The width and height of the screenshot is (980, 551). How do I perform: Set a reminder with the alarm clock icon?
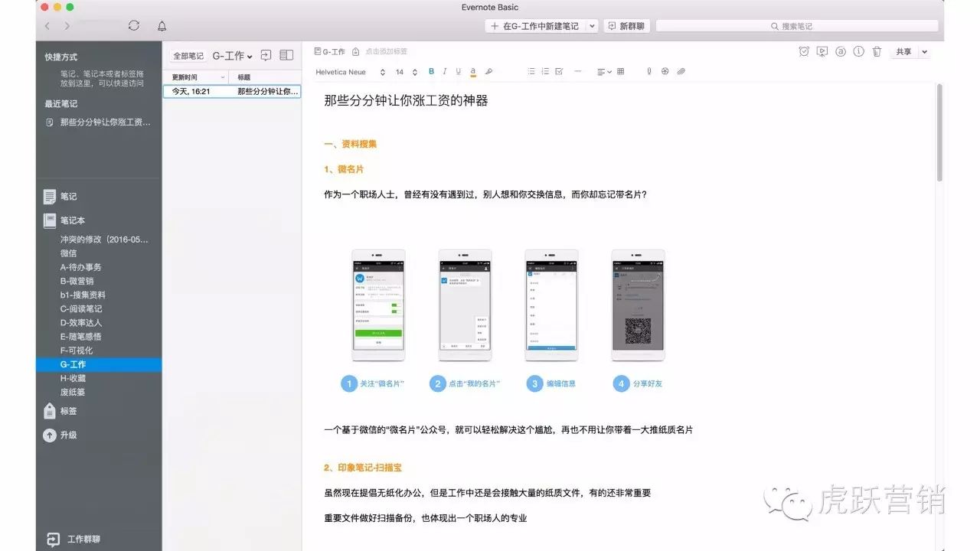click(804, 51)
